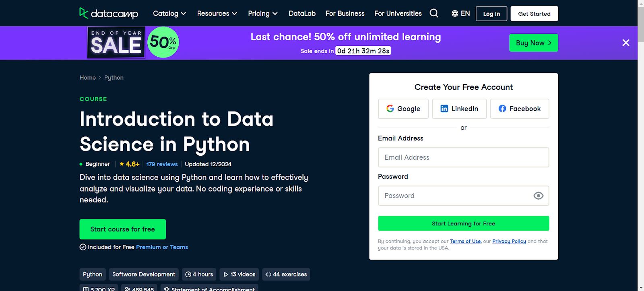Toggle password visibility eye icon

[538, 196]
